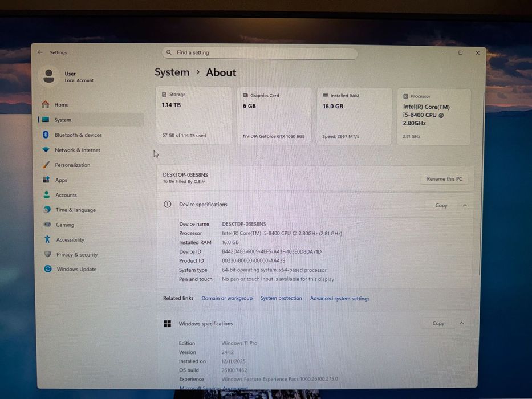The width and height of the screenshot is (532, 399).
Task: Click the User avatar picture
Action: point(49,76)
